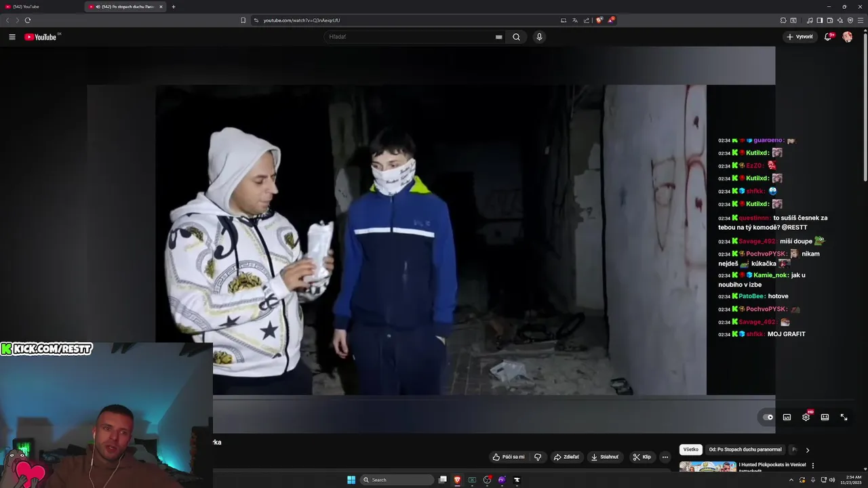Open Brave Wallet icon

pyautogui.click(x=830, y=20)
